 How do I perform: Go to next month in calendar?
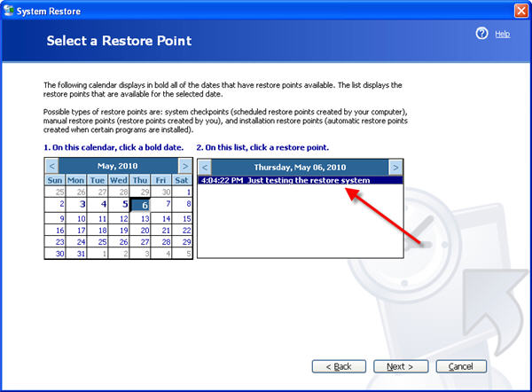click(x=184, y=166)
